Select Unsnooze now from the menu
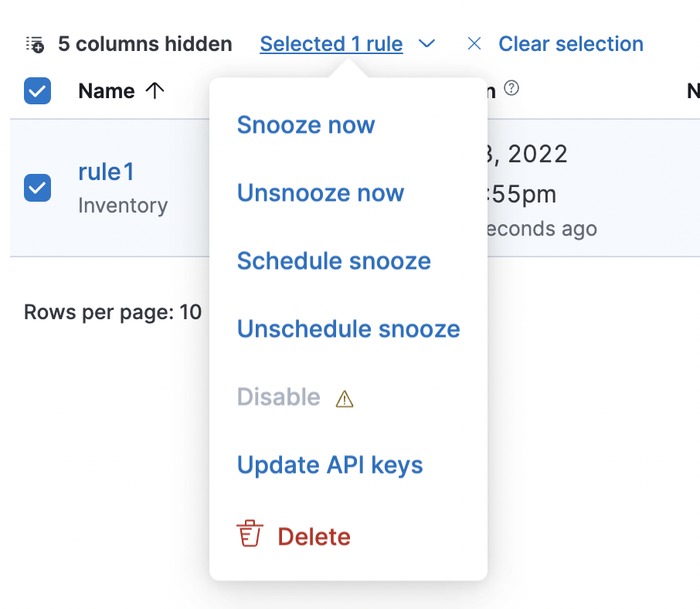 click(x=320, y=192)
